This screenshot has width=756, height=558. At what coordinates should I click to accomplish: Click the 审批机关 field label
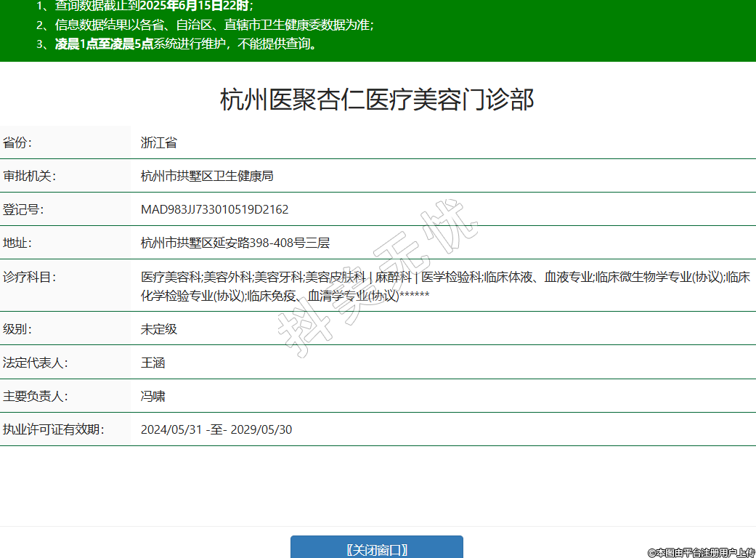coord(30,176)
